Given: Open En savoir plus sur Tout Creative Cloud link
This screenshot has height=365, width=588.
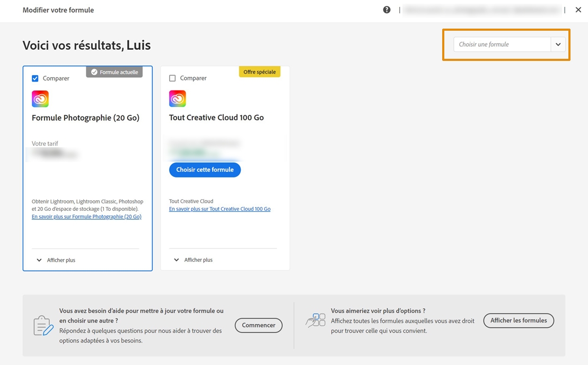Looking at the screenshot, I should click(x=220, y=209).
